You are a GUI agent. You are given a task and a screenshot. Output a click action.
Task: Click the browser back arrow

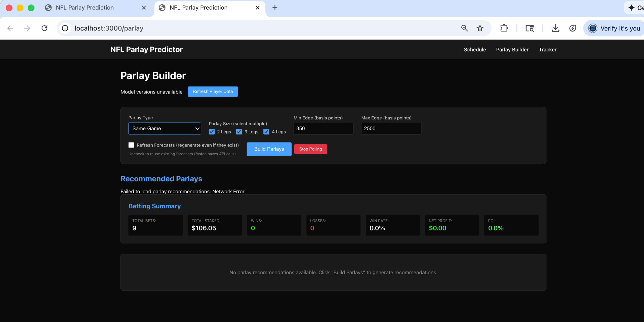10,28
